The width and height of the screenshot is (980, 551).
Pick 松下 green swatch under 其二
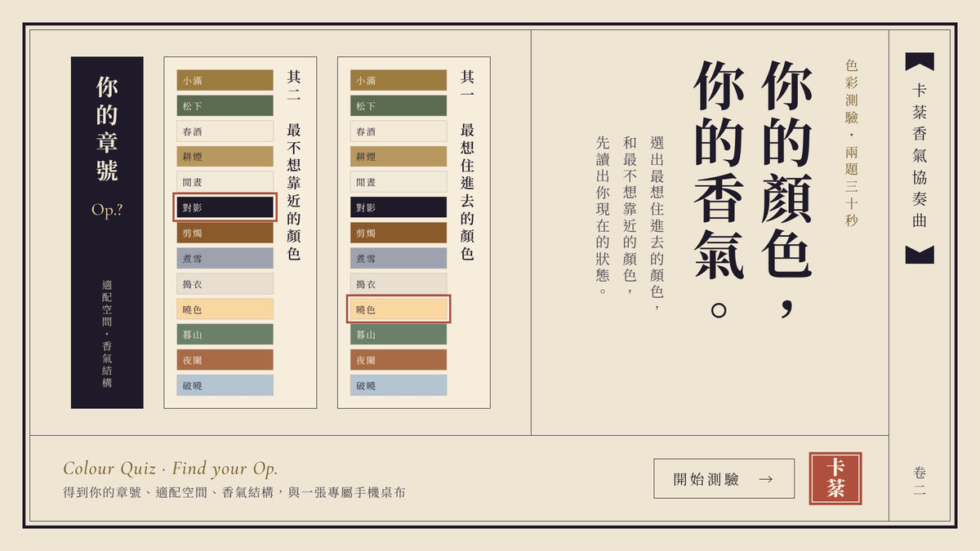click(225, 105)
